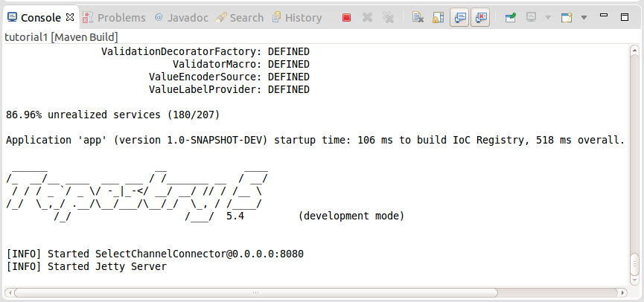644x302 pixels.
Task: Clear the console output
Action: tap(418, 17)
